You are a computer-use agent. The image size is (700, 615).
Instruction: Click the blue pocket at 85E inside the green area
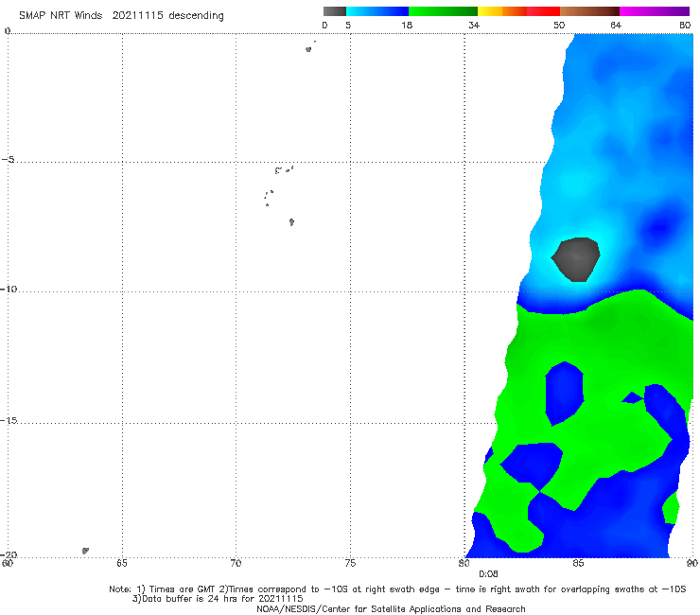tap(565, 394)
